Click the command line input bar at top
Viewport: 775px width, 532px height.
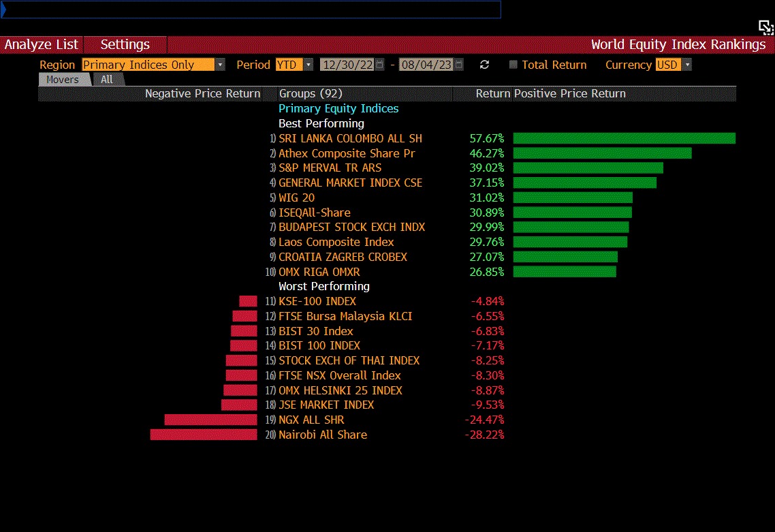pyautogui.click(x=251, y=10)
